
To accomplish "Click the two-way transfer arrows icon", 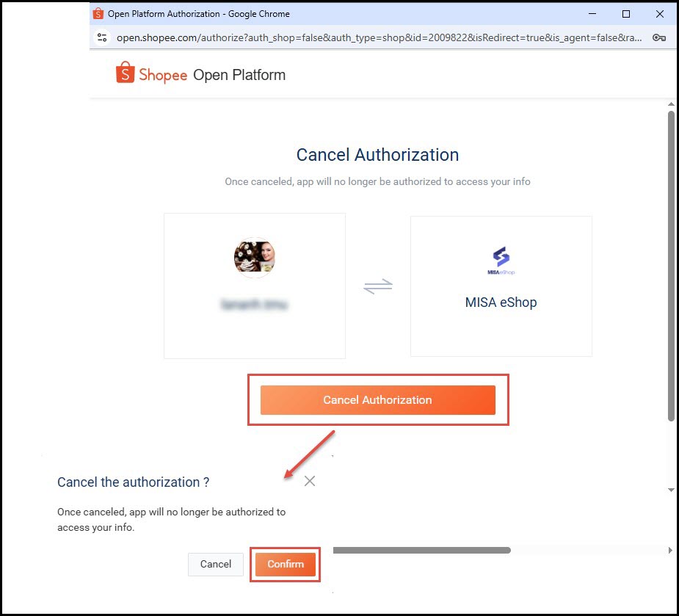I will (x=378, y=286).
